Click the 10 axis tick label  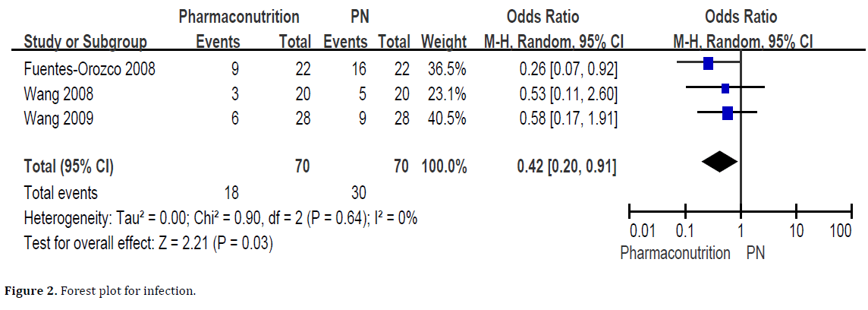coord(796,232)
